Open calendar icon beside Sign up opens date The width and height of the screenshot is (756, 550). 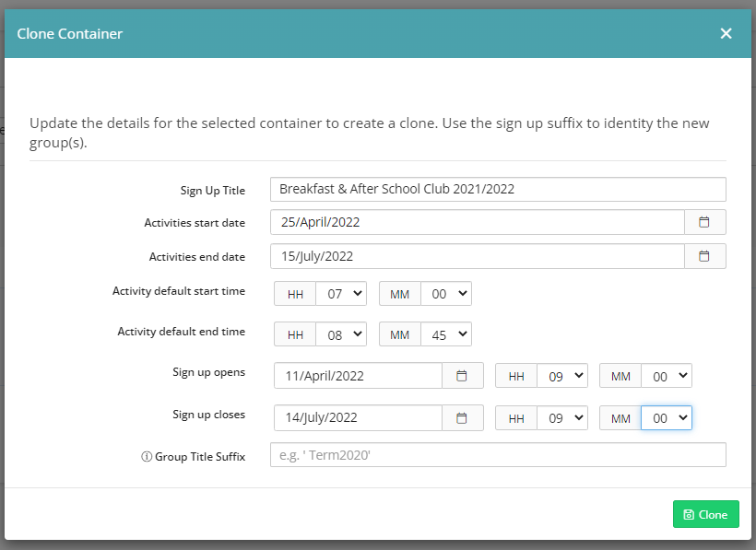click(x=463, y=376)
